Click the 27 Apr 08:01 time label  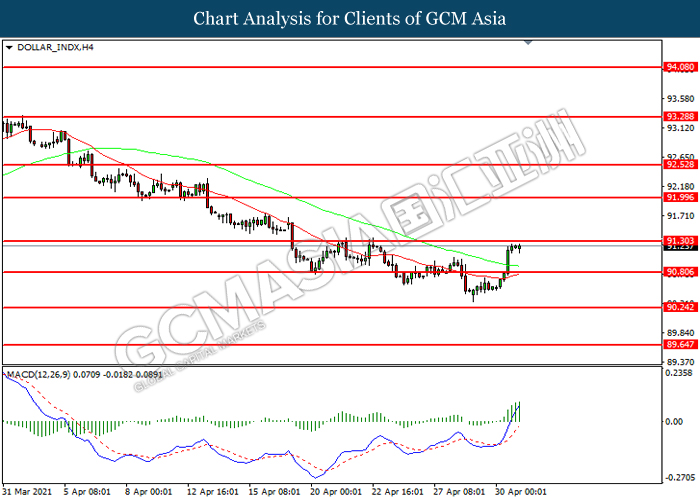(459, 492)
